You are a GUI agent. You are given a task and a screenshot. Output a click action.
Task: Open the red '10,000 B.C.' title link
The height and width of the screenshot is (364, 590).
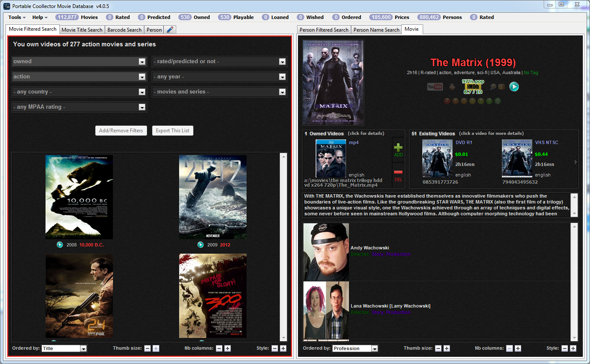[x=91, y=245]
